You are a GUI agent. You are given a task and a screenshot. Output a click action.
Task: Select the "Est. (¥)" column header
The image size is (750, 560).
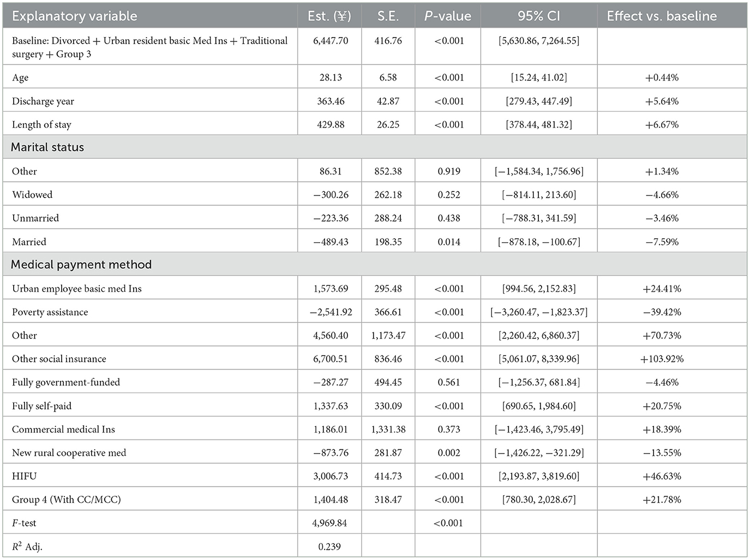[329, 16]
